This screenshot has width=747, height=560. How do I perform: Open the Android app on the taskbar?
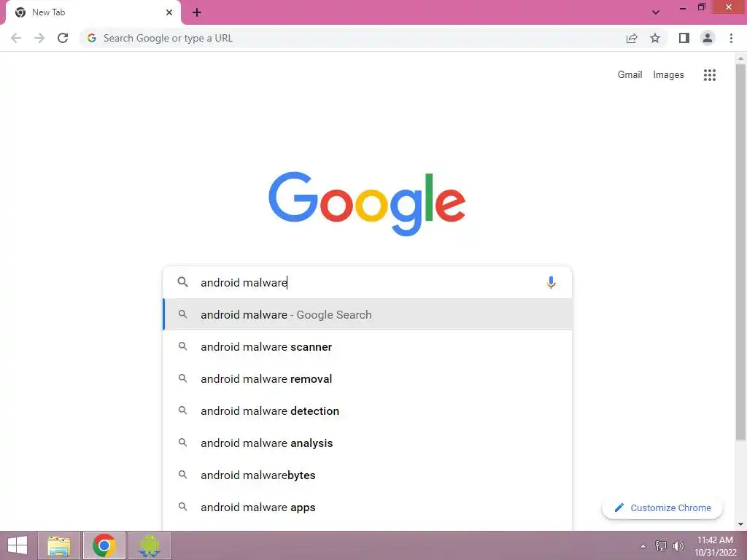click(x=149, y=545)
